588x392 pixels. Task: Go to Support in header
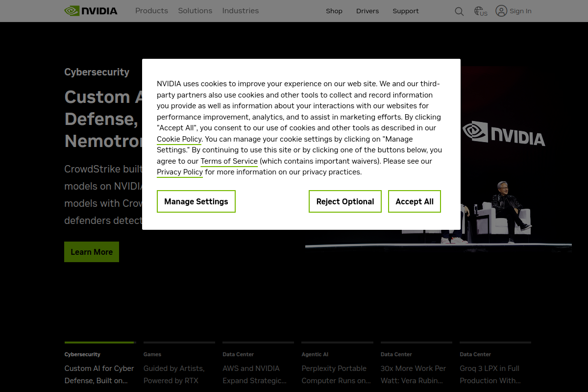[406, 11]
